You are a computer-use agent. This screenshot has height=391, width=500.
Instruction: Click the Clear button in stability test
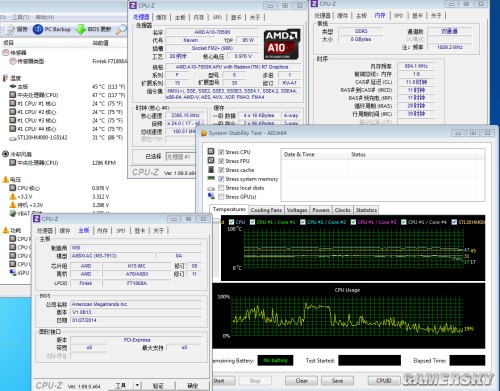click(x=301, y=381)
